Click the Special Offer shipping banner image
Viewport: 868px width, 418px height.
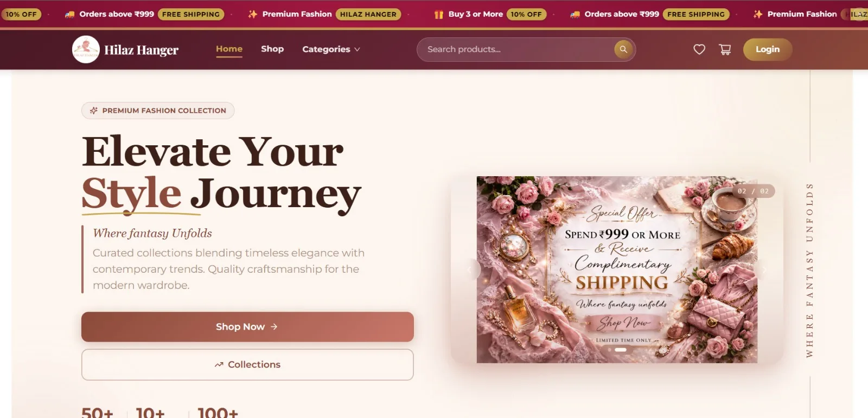pos(617,269)
